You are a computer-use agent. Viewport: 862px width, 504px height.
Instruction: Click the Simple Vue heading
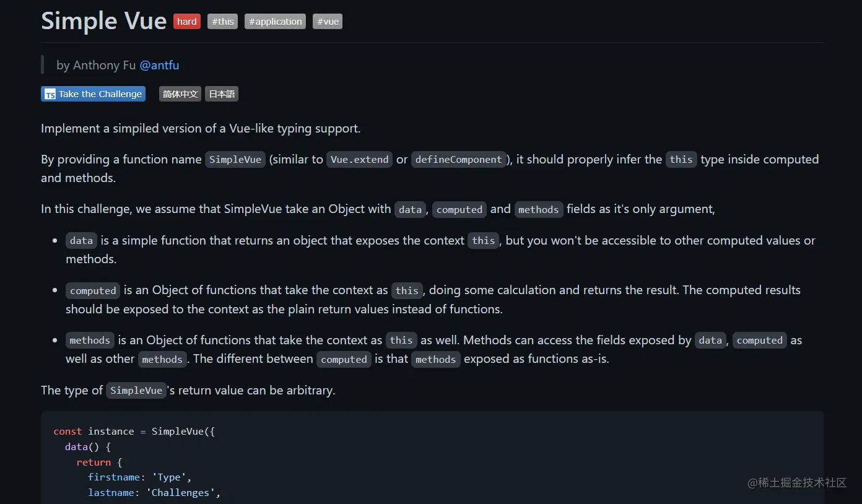(103, 21)
